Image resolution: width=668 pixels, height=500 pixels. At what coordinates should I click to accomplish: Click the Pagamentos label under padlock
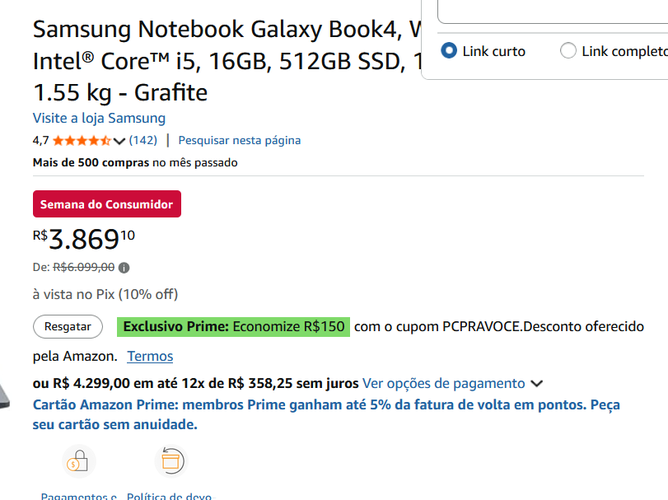[x=79, y=496]
